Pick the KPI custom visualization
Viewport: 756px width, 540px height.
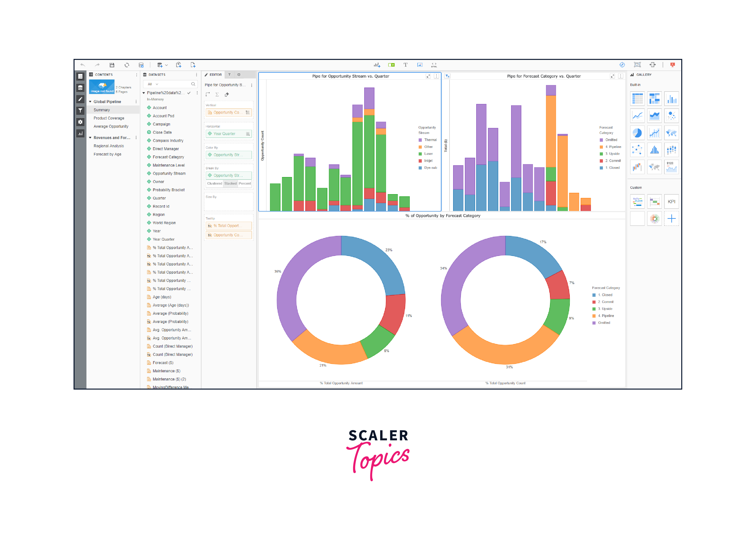[672, 201]
